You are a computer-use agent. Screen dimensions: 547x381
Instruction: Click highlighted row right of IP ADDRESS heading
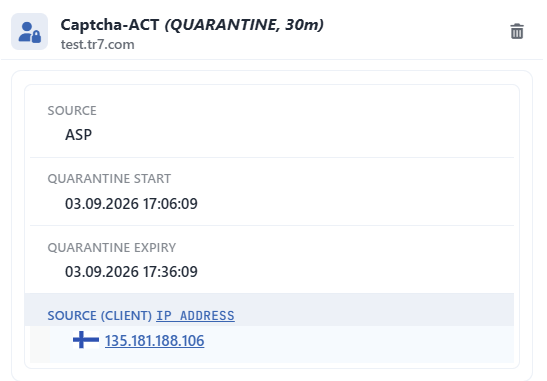point(373,311)
